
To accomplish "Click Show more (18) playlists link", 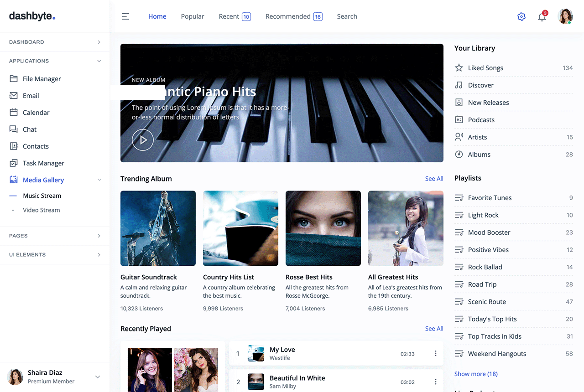I will [476, 374].
